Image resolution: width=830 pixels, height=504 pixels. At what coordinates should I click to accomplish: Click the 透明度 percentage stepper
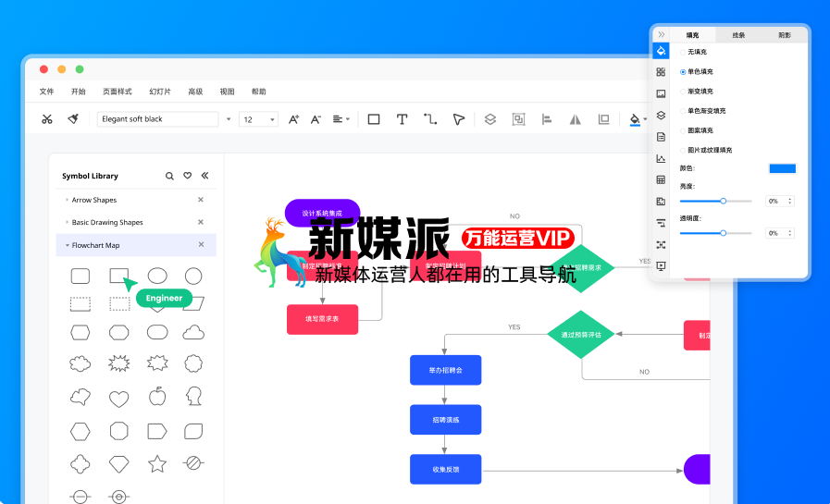pyautogui.click(x=790, y=233)
